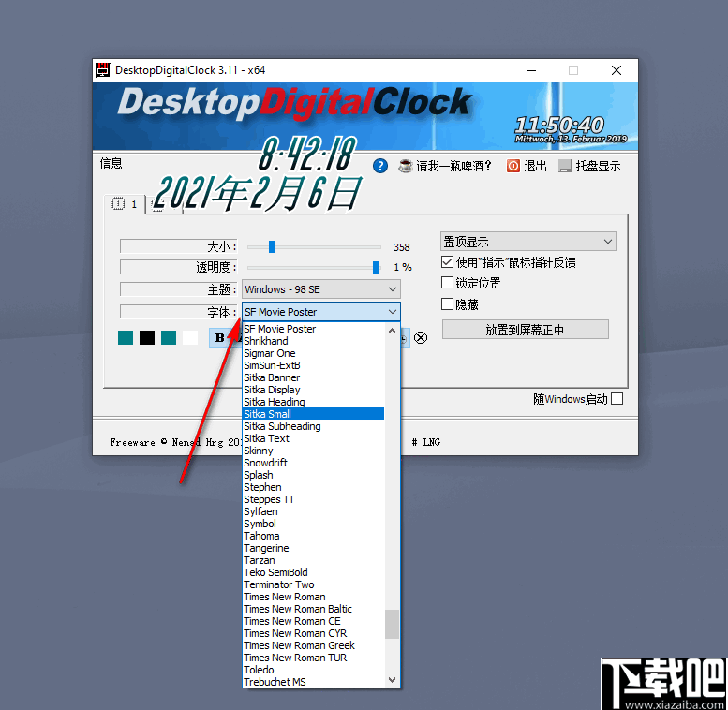The width and height of the screenshot is (728, 710).
Task: Click font list scroll down arrow
Action: 392,680
